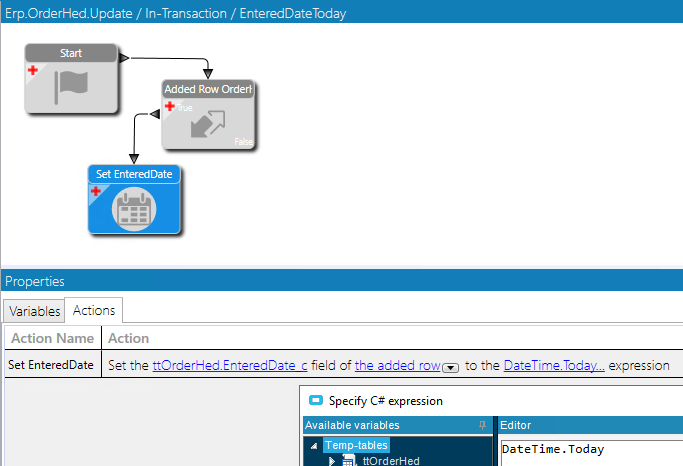This screenshot has height=466, width=683.
Task: Expand the ttOrderHed tree node
Action: [331, 461]
